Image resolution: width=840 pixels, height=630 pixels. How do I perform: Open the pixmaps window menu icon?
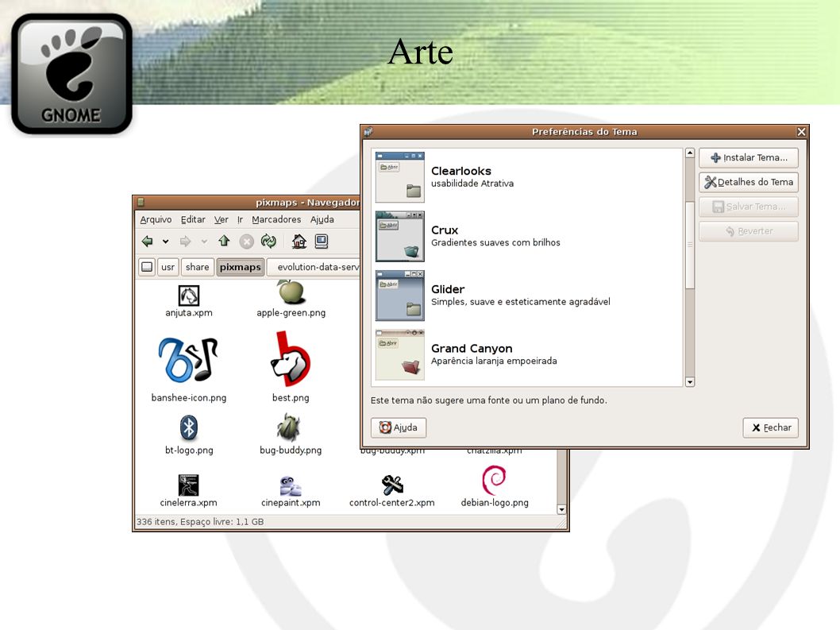pos(141,202)
